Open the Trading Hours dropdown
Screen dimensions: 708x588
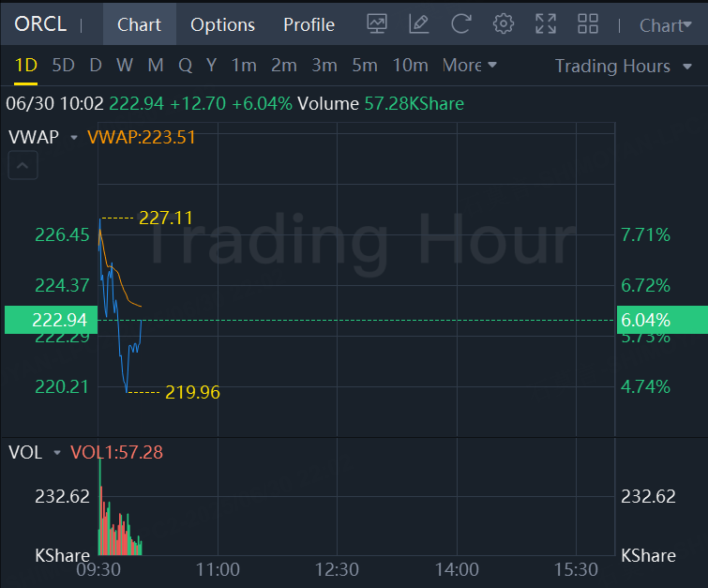point(623,67)
